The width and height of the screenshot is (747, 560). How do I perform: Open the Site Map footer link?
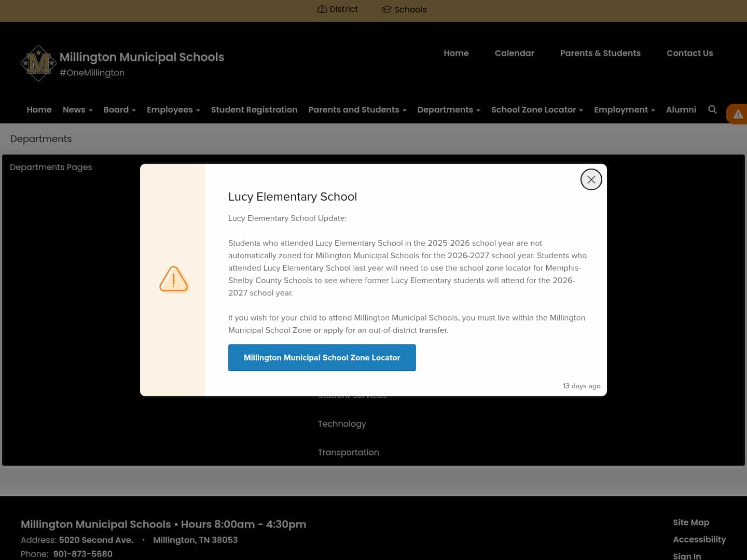(691, 522)
